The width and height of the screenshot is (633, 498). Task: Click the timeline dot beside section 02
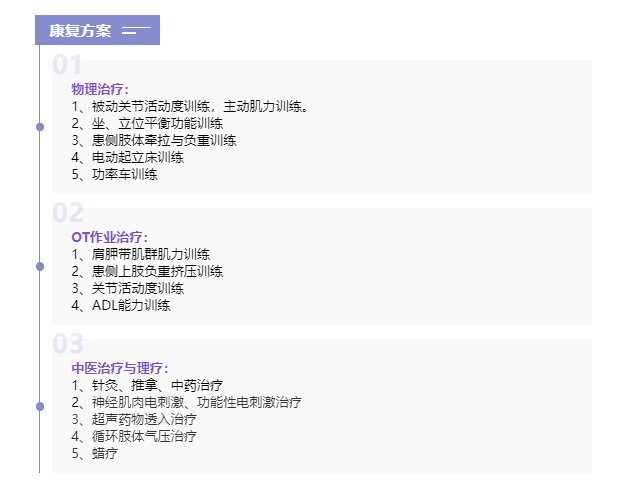[40, 266]
